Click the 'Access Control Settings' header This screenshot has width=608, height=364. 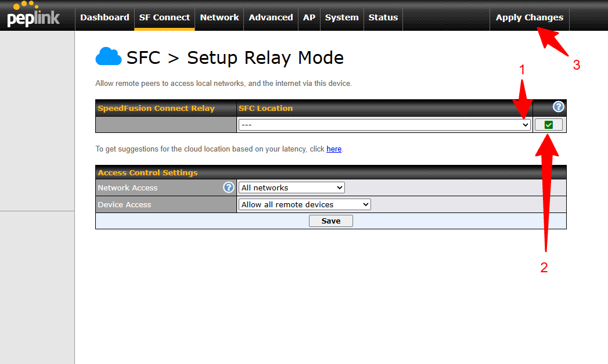[x=147, y=172]
